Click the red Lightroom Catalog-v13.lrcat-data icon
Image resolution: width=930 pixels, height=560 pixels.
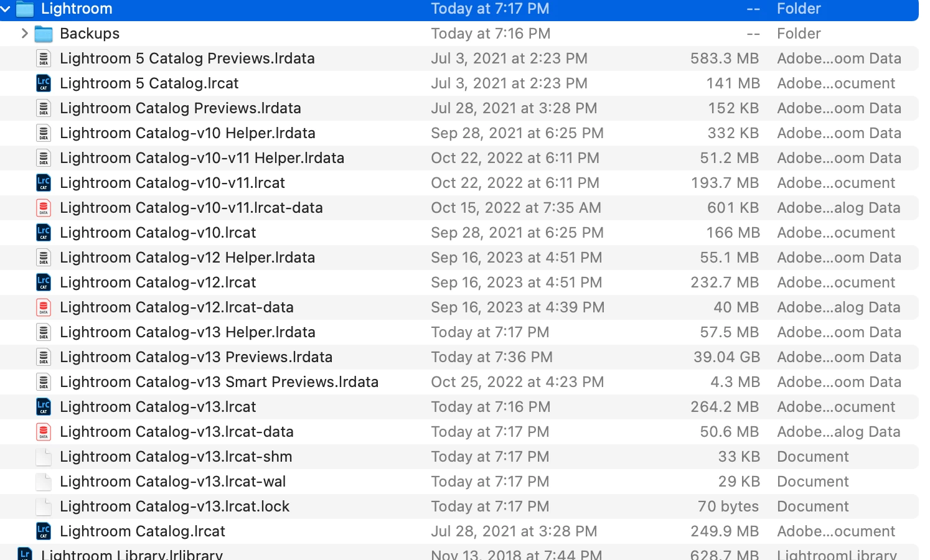pos(44,432)
